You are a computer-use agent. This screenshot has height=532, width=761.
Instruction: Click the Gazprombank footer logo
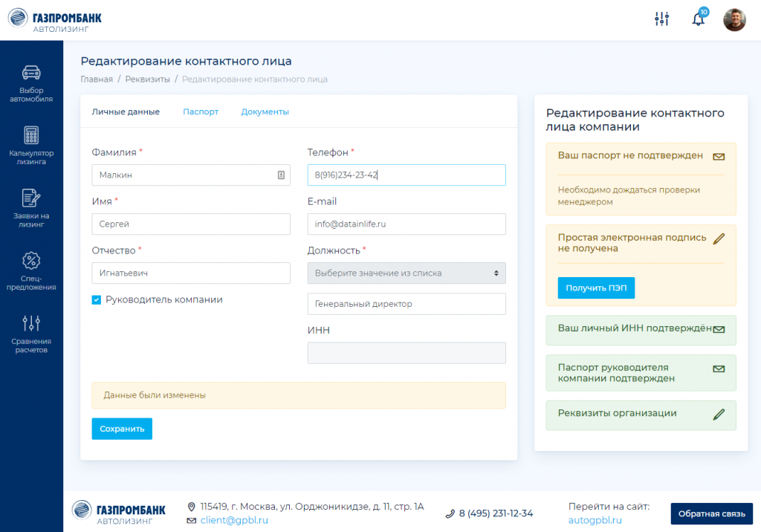(x=118, y=513)
